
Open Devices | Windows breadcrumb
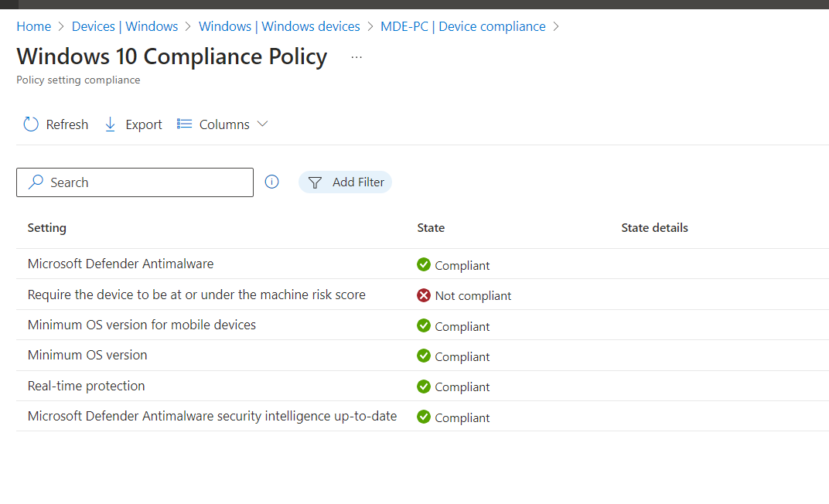(x=125, y=26)
